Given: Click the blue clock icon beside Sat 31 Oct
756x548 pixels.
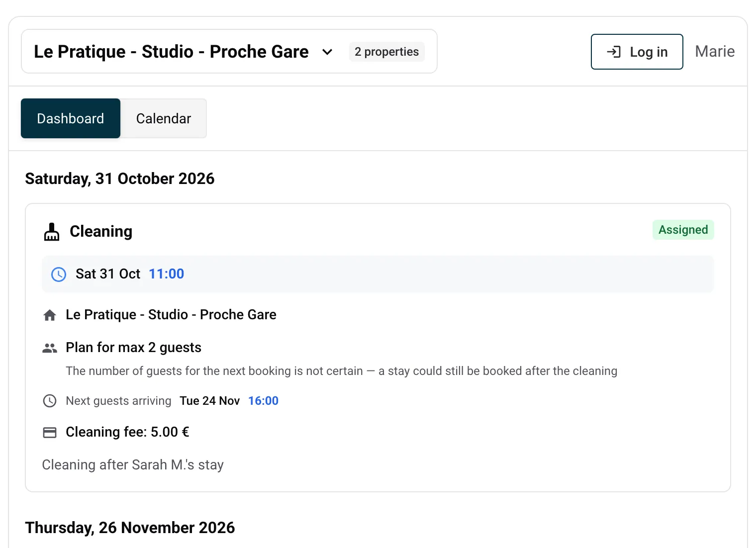Looking at the screenshot, I should click(x=59, y=274).
